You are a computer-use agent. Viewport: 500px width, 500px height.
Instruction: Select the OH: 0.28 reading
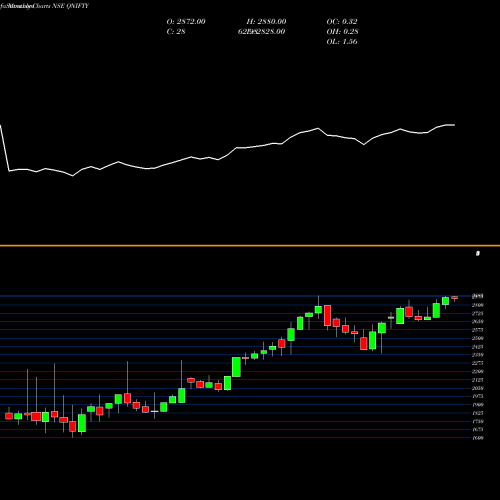(x=343, y=32)
